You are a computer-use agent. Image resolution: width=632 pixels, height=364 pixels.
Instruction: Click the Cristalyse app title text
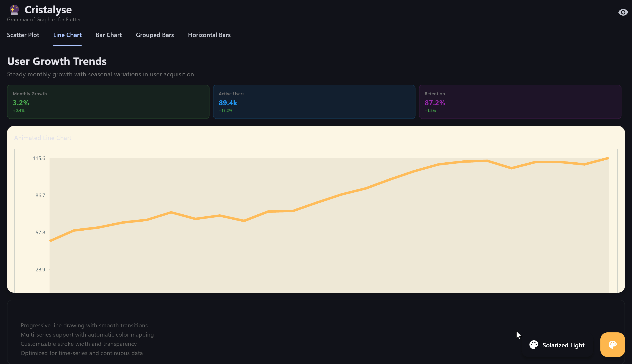[x=48, y=10]
